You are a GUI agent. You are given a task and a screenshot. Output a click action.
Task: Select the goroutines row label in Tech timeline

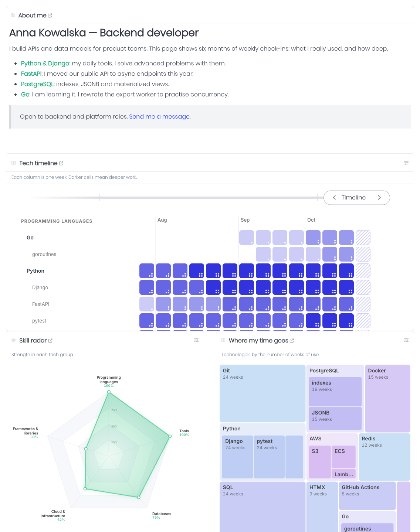[x=44, y=254]
